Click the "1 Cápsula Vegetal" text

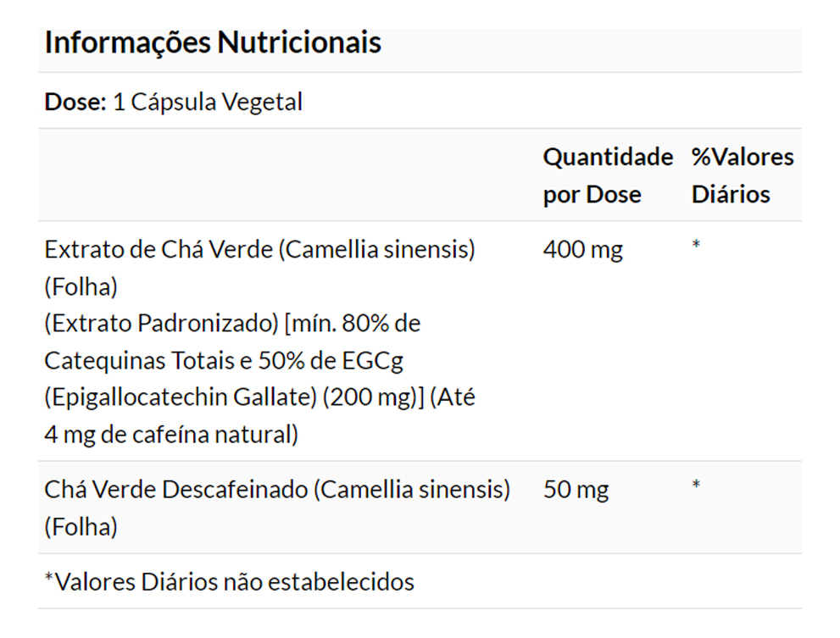[208, 102]
